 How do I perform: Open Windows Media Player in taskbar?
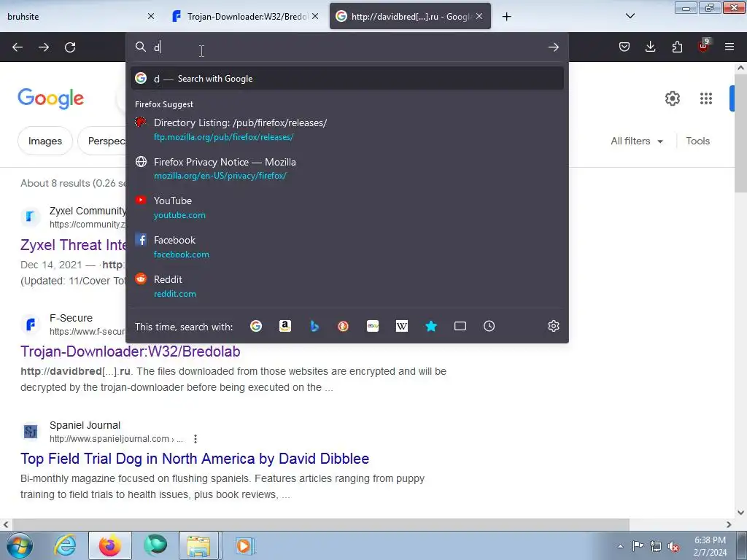(x=245, y=545)
